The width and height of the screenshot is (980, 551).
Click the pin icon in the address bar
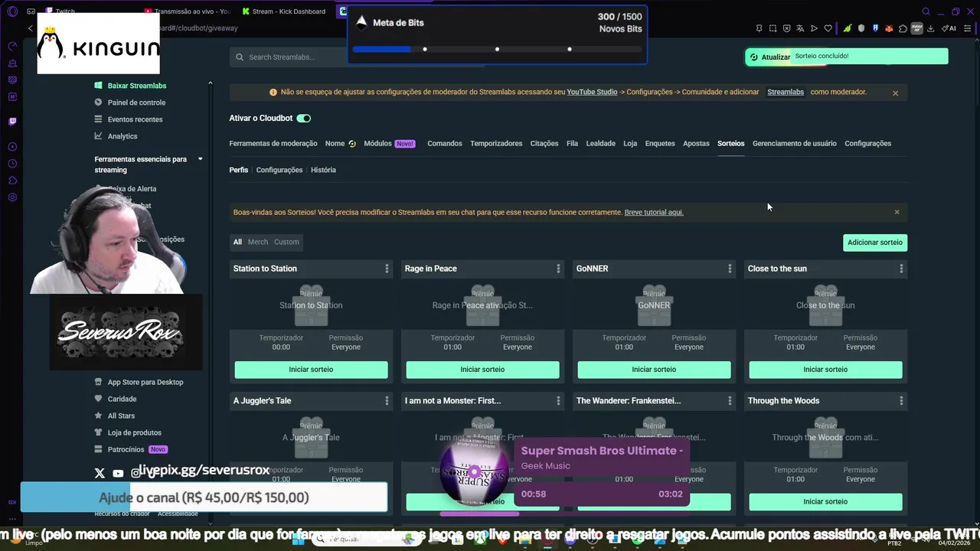759,28
